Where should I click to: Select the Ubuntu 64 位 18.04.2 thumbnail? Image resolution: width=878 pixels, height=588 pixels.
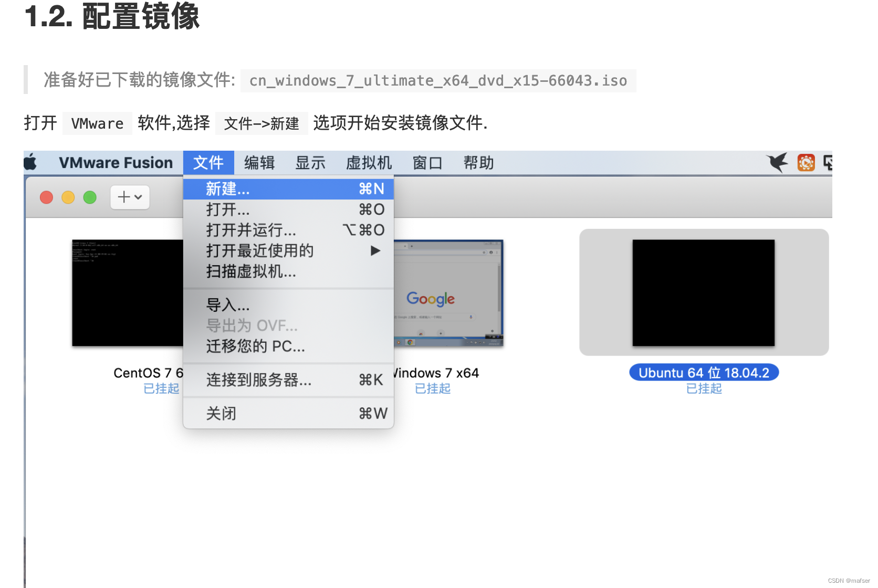tap(704, 292)
